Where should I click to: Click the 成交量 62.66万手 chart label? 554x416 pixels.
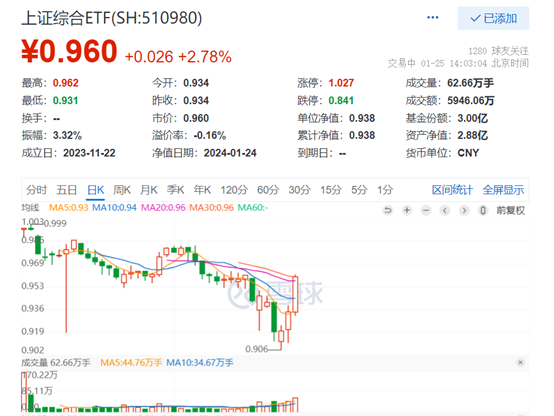(56, 363)
